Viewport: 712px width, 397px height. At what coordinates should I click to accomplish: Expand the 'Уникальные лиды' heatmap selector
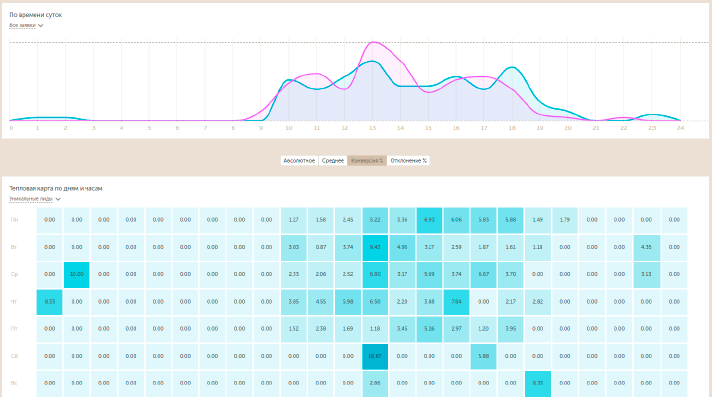(35, 199)
